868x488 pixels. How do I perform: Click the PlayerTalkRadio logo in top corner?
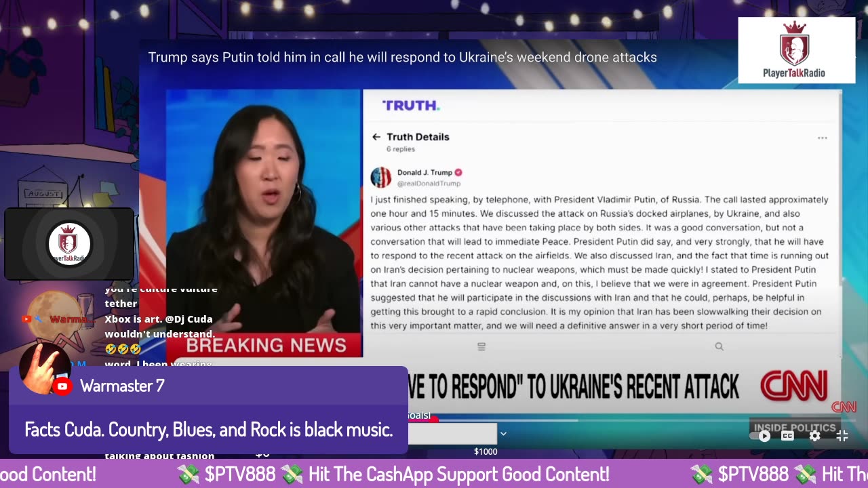[x=796, y=50]
